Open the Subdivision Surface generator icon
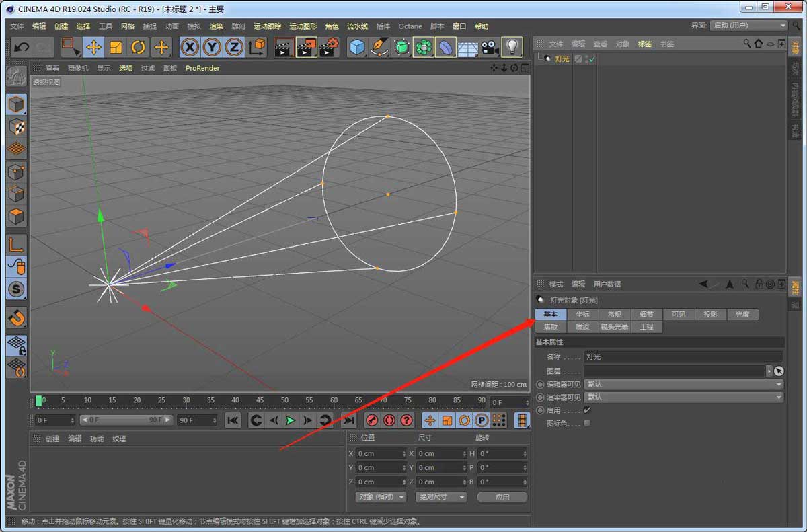807x532 pixels. [401, 47]
